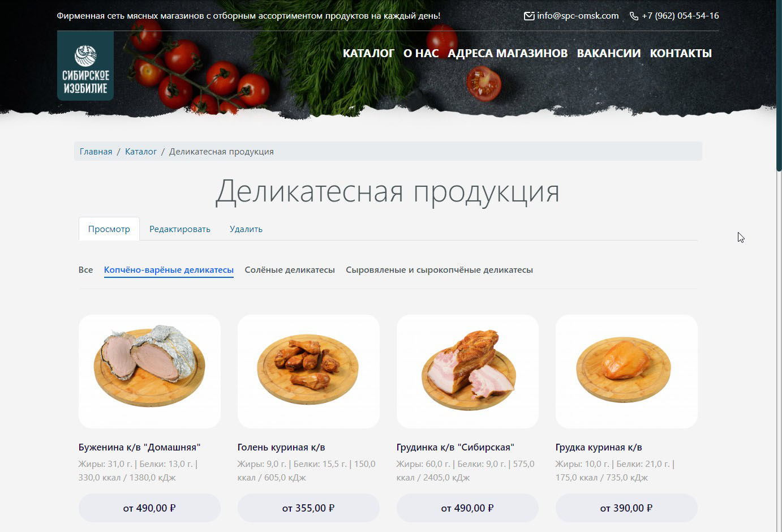Image resolution: width=782 pixels, height=532 pixels.
Task: Open the КАТАЛОГ menu item
Action: tap(368, 53)
